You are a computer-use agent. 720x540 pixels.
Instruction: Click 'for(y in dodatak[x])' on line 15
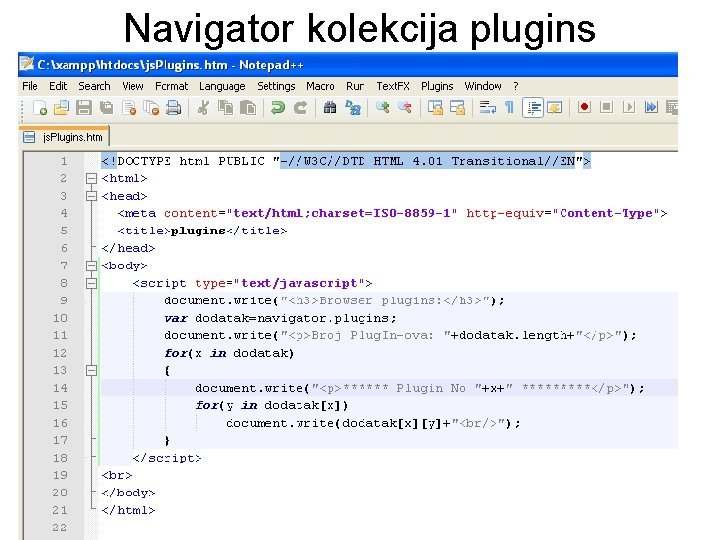pyautogui.click(x=271, y=405)
